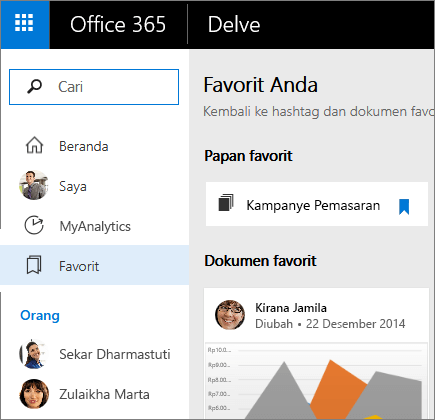
Task: Click the Favorit bookmark icon in sidebar
Action: tap(34, 265)
